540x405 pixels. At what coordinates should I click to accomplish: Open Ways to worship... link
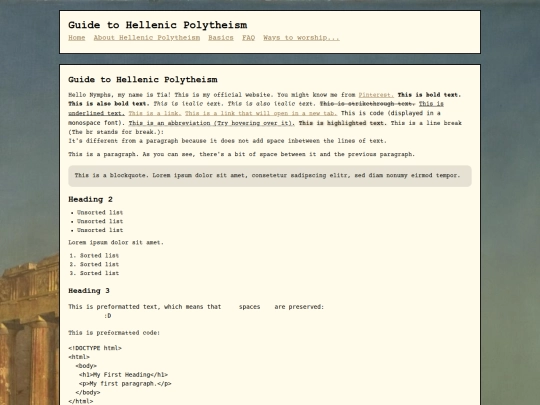pos(301,38)
